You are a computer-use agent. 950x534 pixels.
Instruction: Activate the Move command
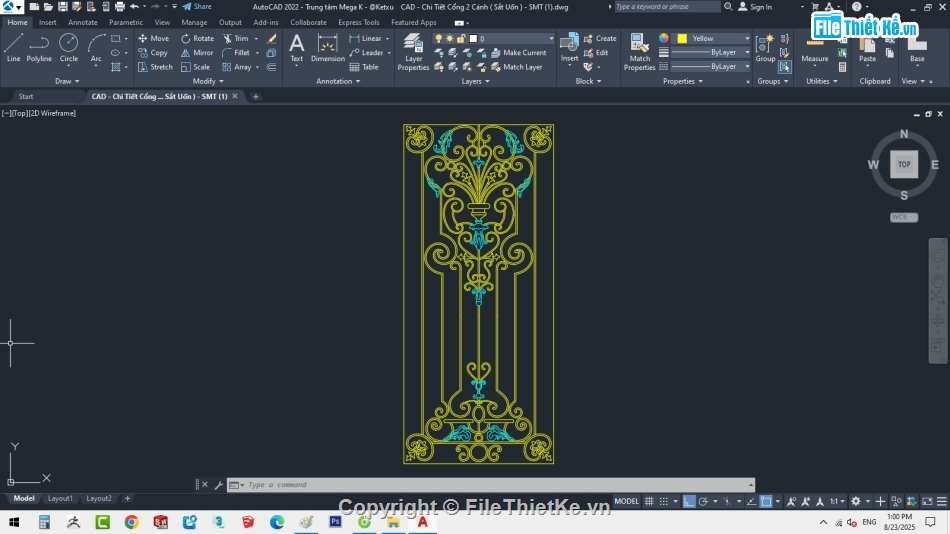[153, 38]
